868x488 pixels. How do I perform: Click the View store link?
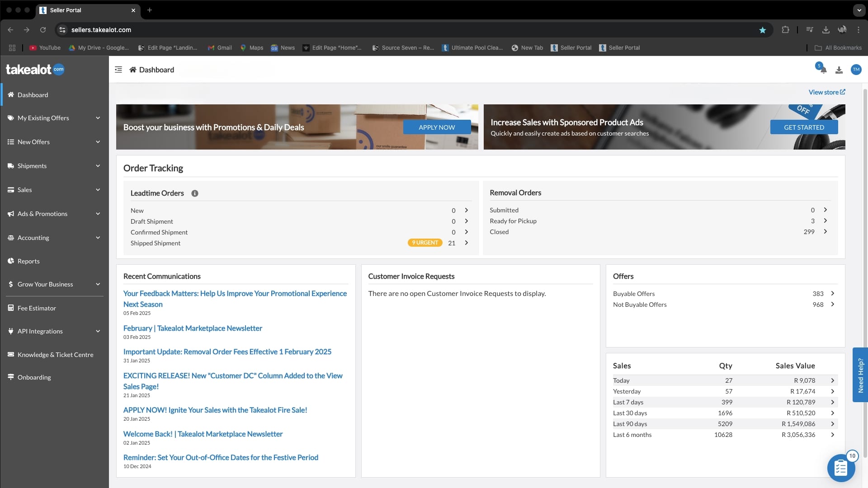826,92
